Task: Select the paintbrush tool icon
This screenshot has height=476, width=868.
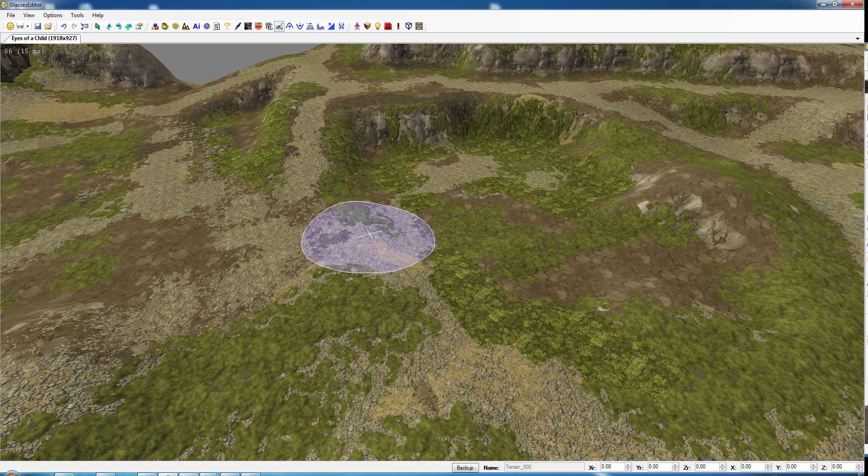Action: 238,27
